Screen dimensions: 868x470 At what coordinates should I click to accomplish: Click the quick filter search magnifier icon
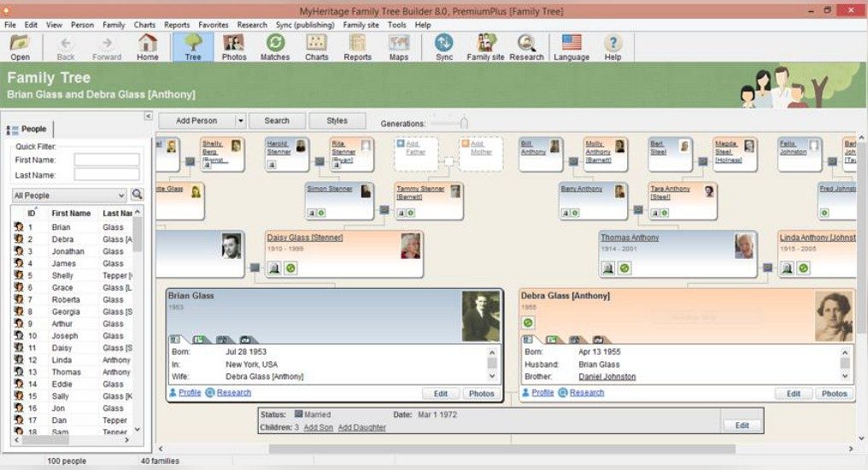pyautogui.click(x=138, y=195)
